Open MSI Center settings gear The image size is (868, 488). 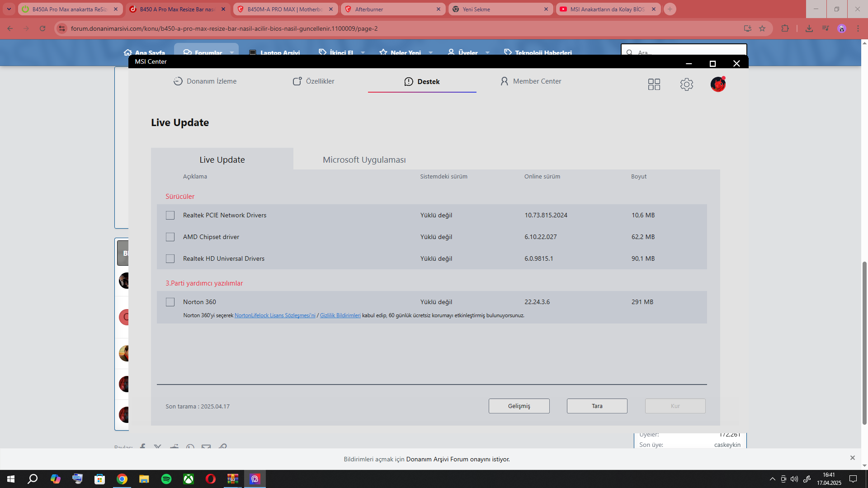pos(686,84)
